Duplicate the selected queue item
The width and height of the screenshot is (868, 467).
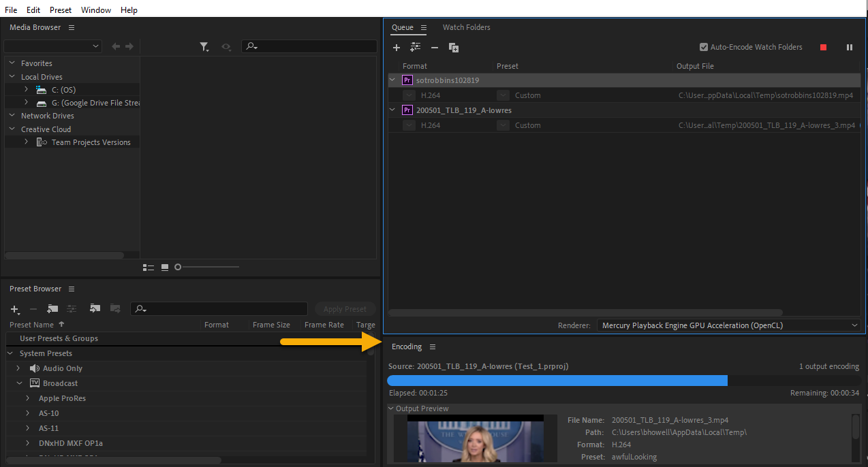(454, 47)
